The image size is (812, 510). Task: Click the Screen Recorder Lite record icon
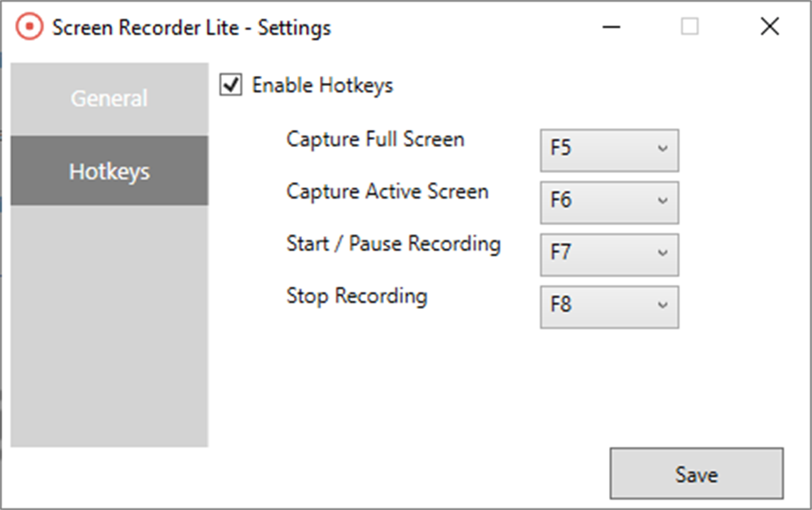click(28, 27)
